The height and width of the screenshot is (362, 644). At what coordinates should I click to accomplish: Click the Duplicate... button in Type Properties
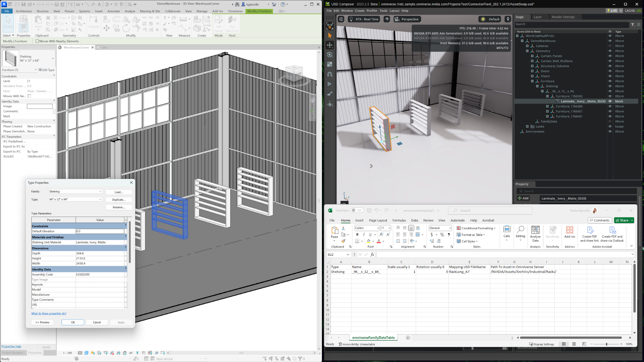point(119,200)
